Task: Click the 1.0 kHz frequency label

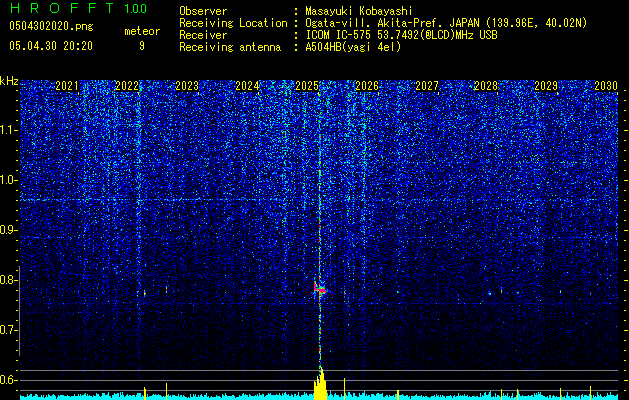Action: click(9, 181)
